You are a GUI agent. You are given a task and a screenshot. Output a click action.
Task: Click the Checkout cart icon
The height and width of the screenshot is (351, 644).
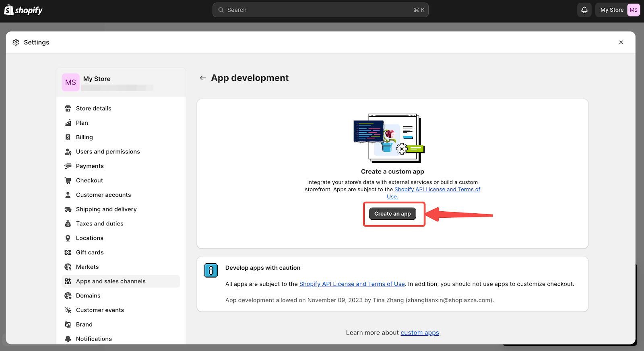click(x=68, y=180)
